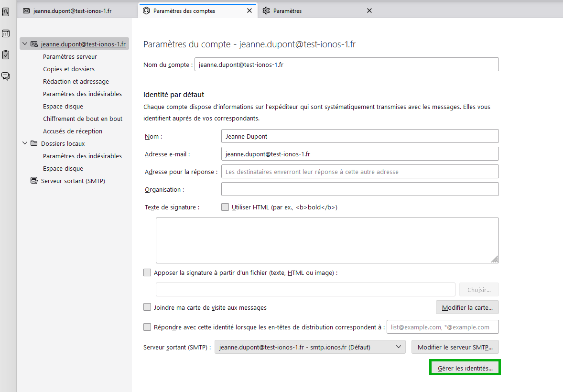Viewport: 563px width, 392px height.
Task: Toggle Répondre avec cette identité checkbox
Action: point(147,327)
